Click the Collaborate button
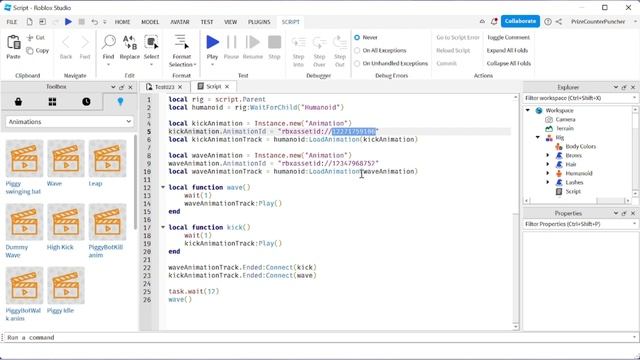Image resolution: width=640 pixels, height=360 pixels. point(520,21)
